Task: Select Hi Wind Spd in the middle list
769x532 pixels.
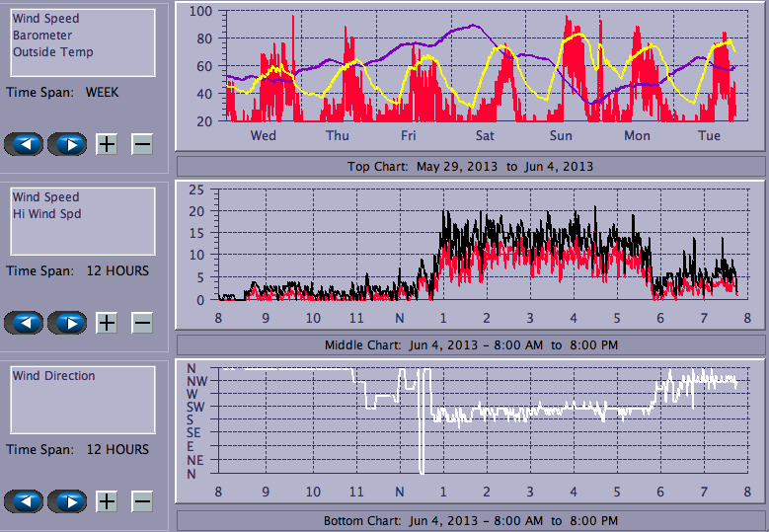Action: point(46,214)
